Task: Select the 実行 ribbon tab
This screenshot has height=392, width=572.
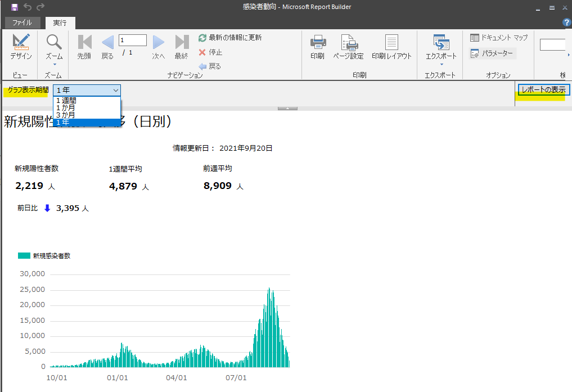Action: (60, 23)
